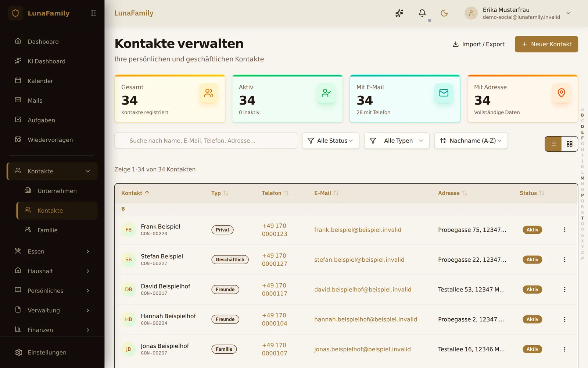Open row actions for Stefan Beispiel
The width and height of the screenshot is (588, 368).
[565, 260]
